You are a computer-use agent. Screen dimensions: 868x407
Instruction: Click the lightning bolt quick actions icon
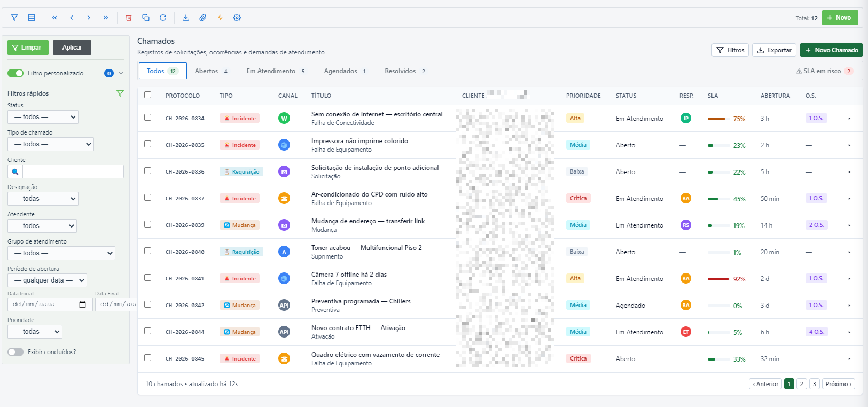pos(220,18)
